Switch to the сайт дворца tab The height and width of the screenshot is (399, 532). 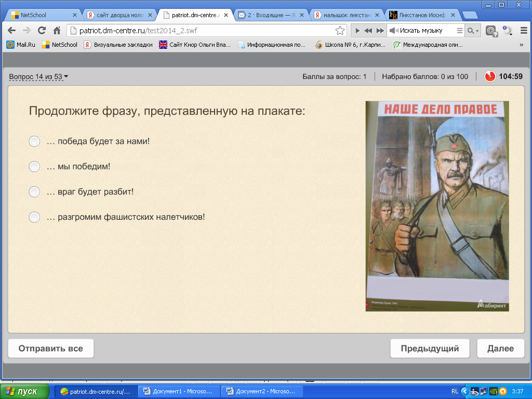coord(119,15)
